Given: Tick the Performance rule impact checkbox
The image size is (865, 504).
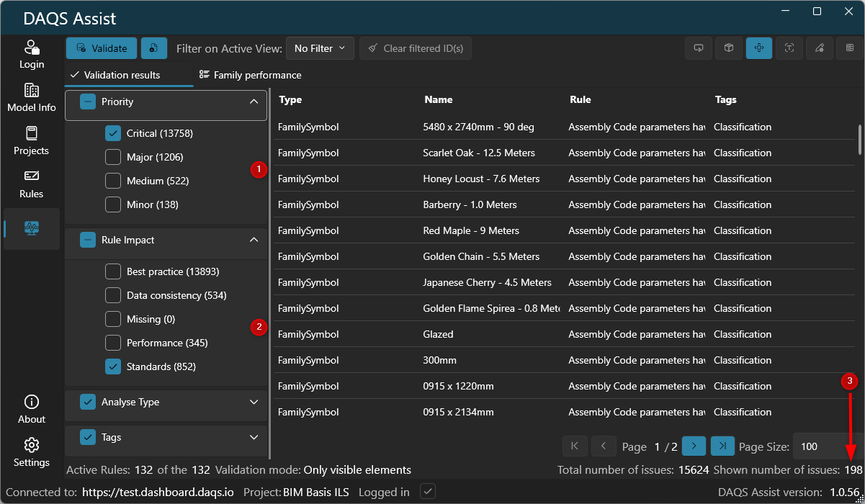Looking at the screenshot, I should tap(113, 343).
